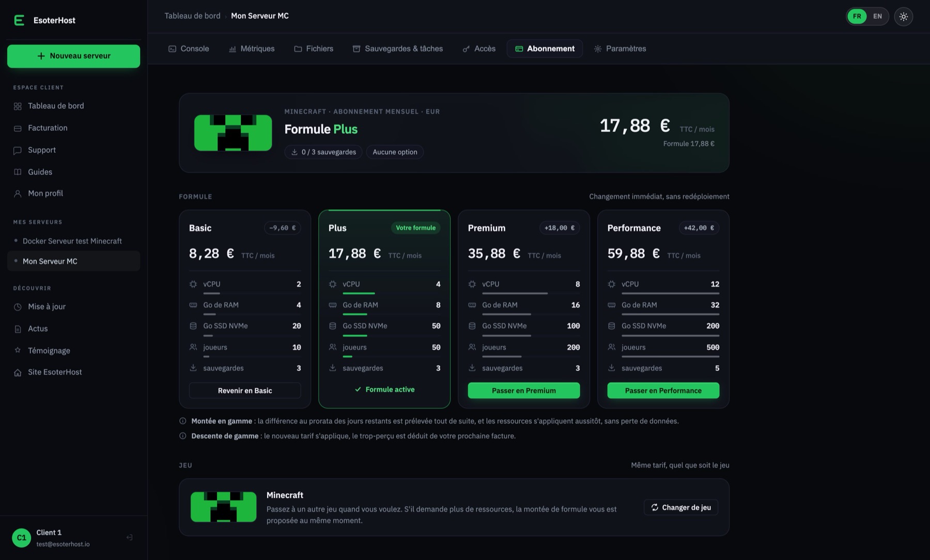The height and width of the screenshot is (560, 930).
Task: Open the Sauvegardes & tâches tab
Action: click(x=398, y=49)
